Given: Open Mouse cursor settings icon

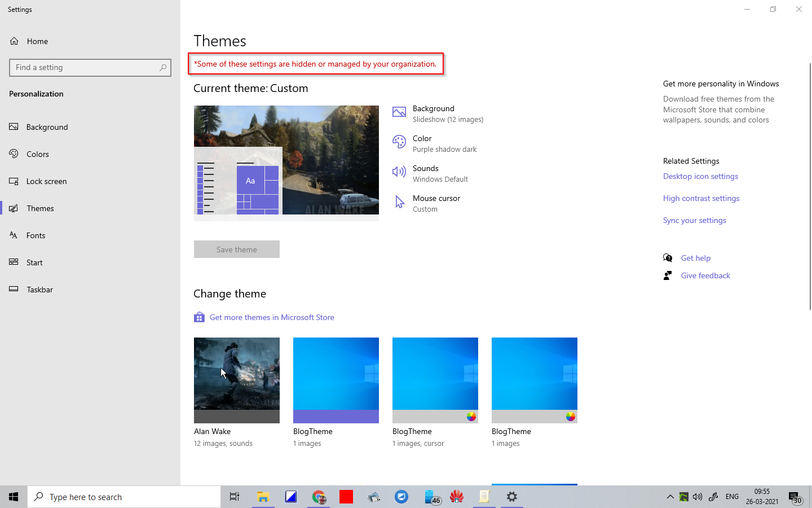Looking at the screenshot, I should click(x=399, y=202).
